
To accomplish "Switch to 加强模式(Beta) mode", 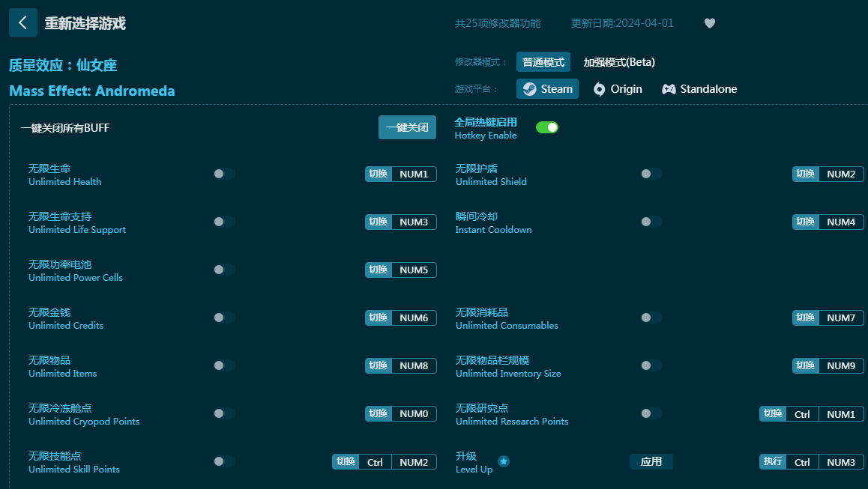I will (619, 62).
